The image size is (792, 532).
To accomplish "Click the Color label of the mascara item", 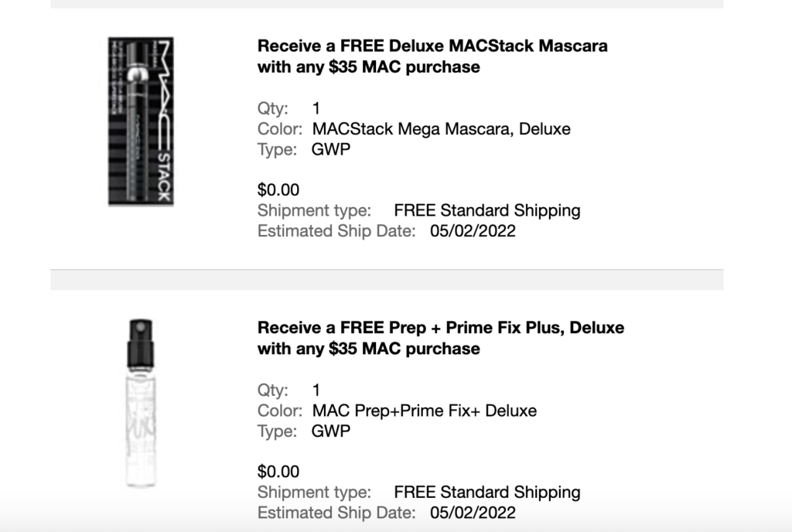I will pos(280,128).
